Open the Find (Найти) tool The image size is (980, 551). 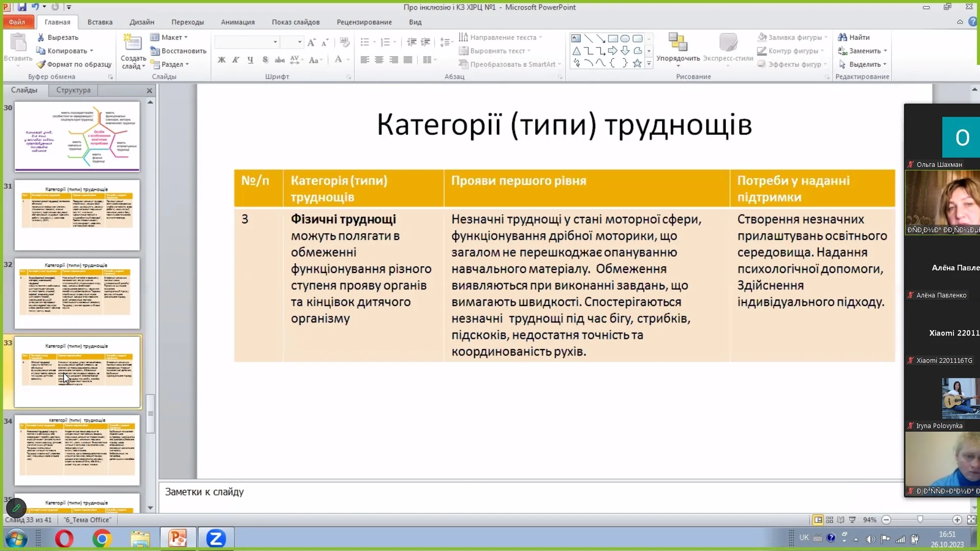pos(854,37)
